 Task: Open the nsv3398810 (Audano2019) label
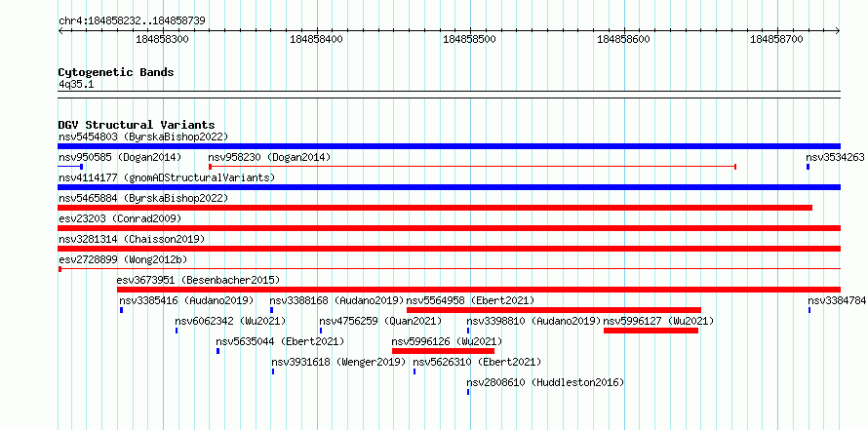point(533,321)
